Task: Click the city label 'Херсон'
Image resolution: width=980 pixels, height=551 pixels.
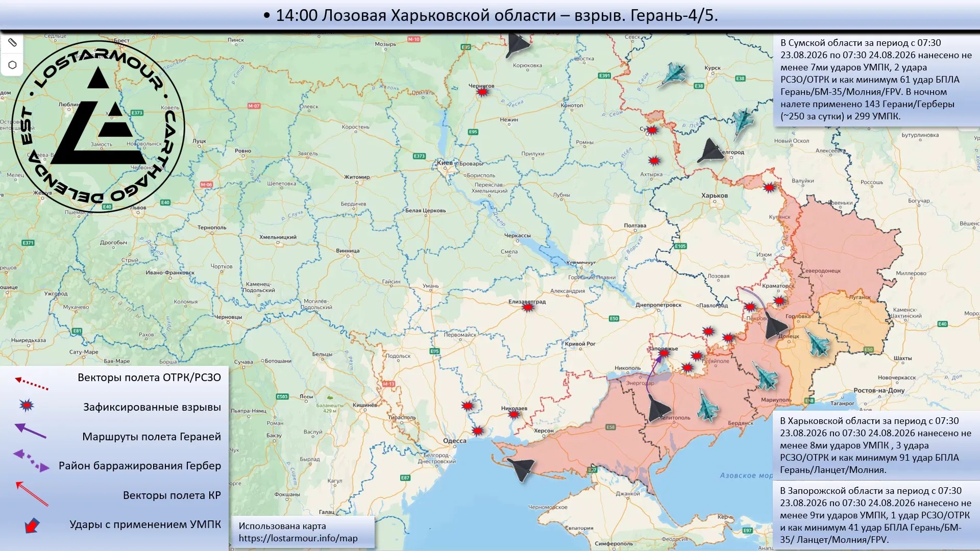Action: [x=544, y=431]
